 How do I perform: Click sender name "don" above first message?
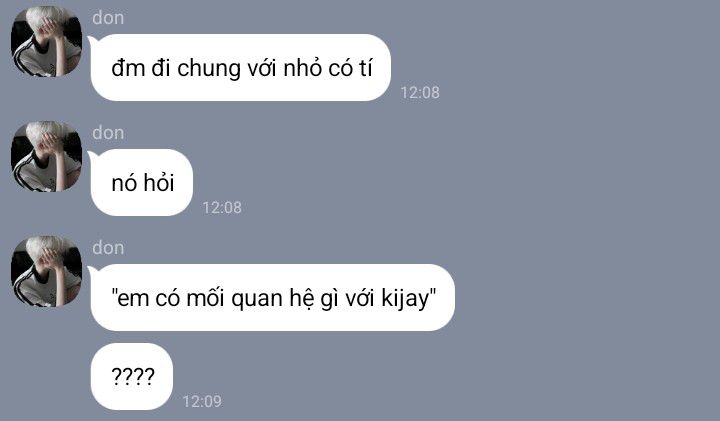pyautogui.click(x=108, y=18)
